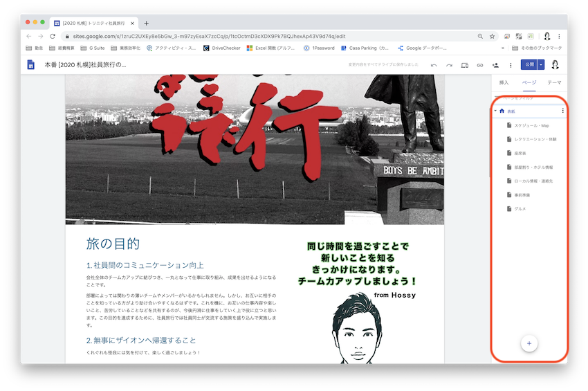Open 表紙 page options menu
This screenshot has height=391, width=588.
pos(562,111)
